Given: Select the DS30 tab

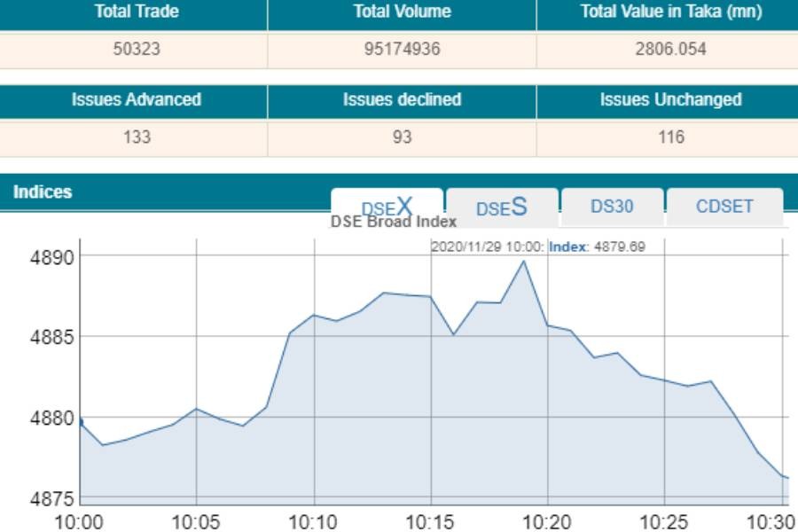Looking at the screenshot, I should coord(612,207).
